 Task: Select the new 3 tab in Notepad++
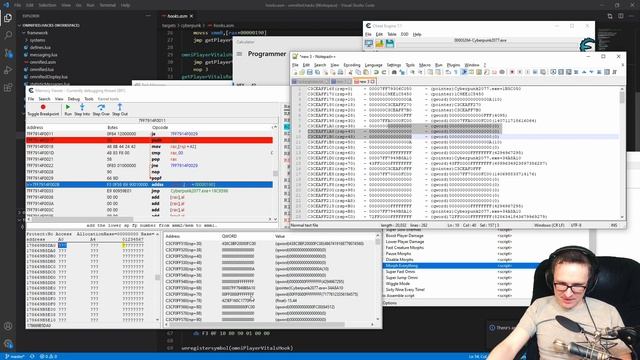(364, 82)
